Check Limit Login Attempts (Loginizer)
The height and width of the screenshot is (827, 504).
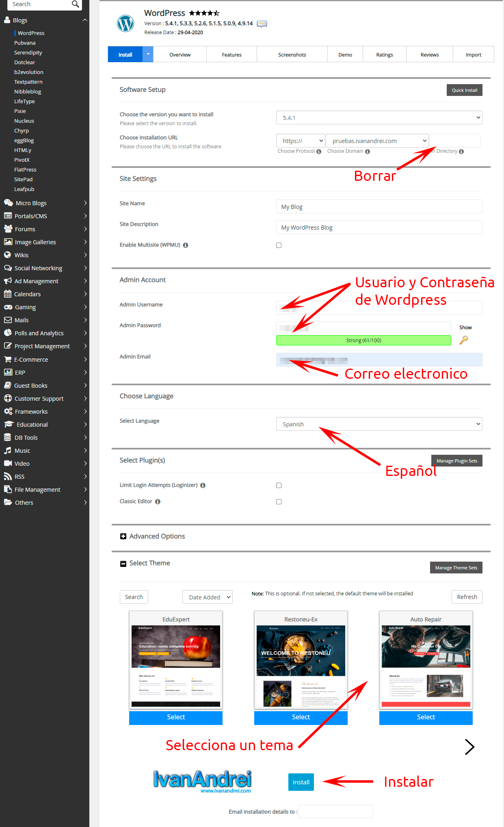279,485
